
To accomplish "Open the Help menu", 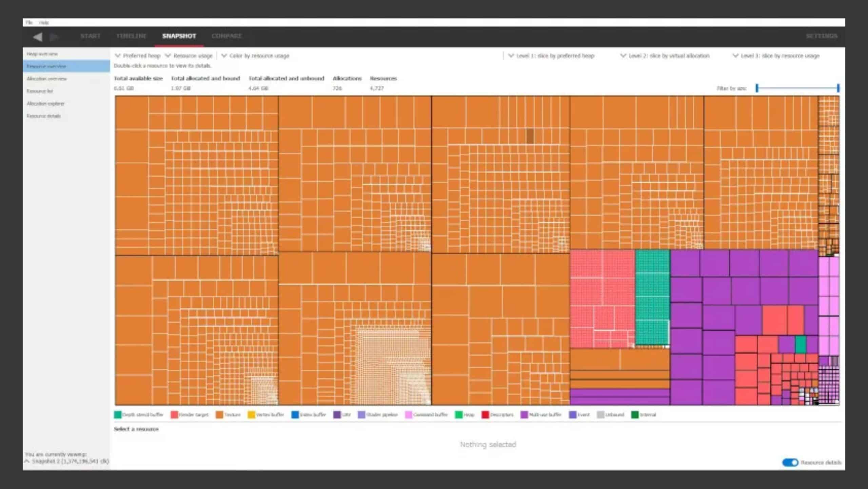I will click(44, 22).
